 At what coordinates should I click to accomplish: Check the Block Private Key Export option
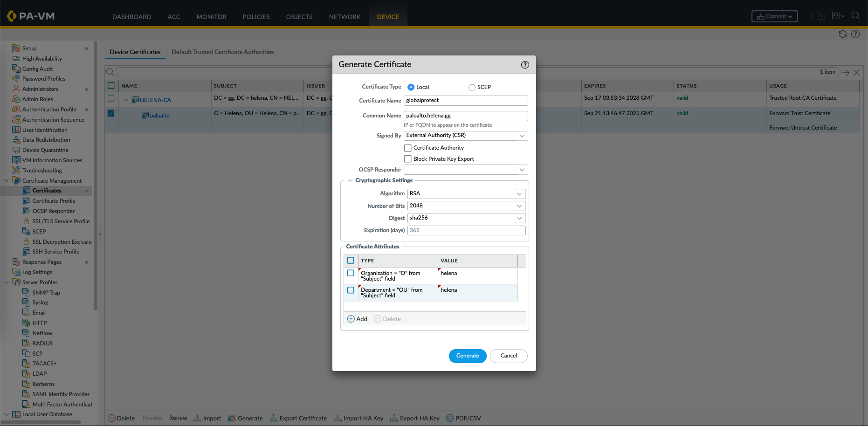[x=408, y=159]
